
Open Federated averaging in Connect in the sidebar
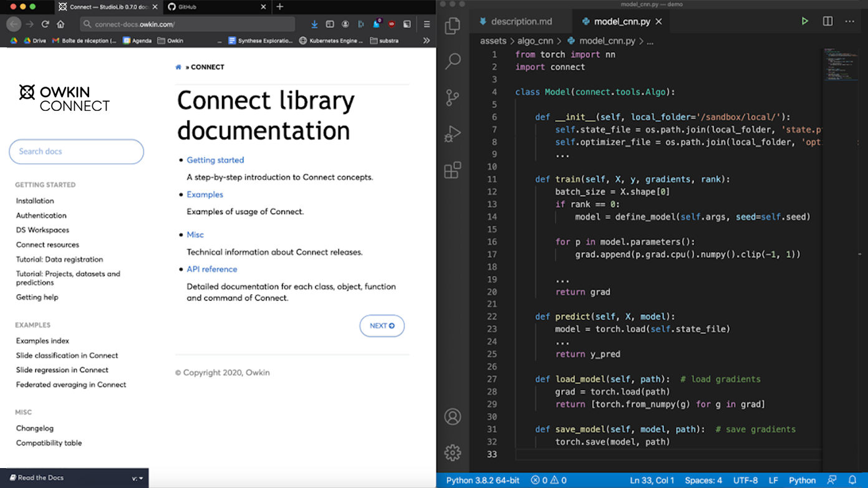click(71, 385)
